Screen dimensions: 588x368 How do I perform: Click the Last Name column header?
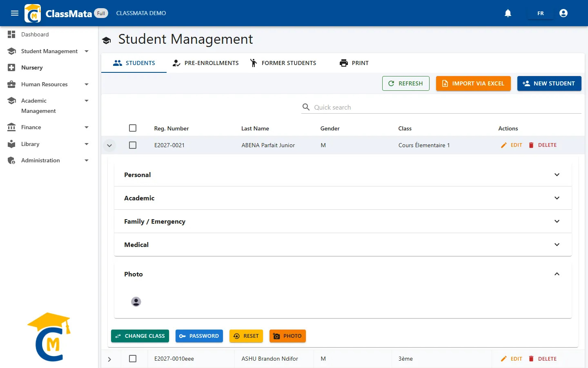click(255, 128)
